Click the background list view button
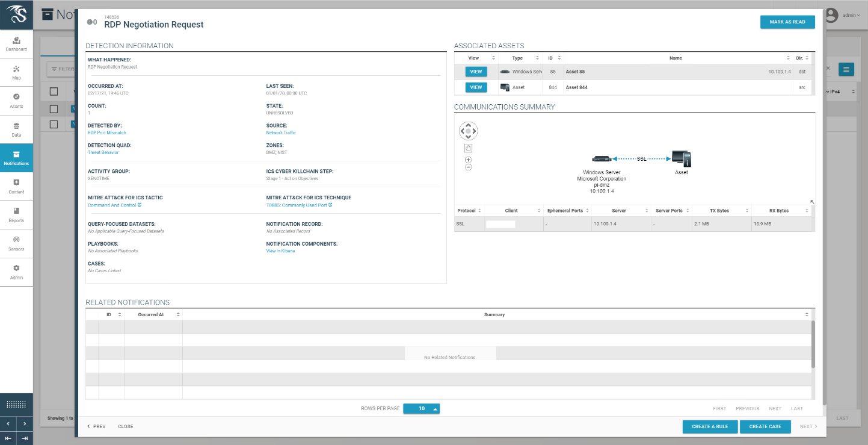Image resolution: width=868 pixels, height=445 pixels. tap(846, 69)
